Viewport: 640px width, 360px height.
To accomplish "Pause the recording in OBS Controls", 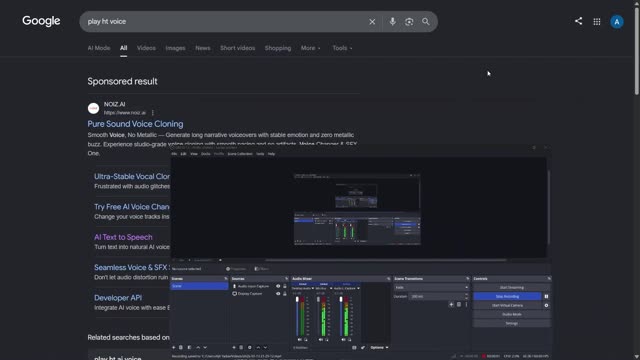I will [546, 296].
